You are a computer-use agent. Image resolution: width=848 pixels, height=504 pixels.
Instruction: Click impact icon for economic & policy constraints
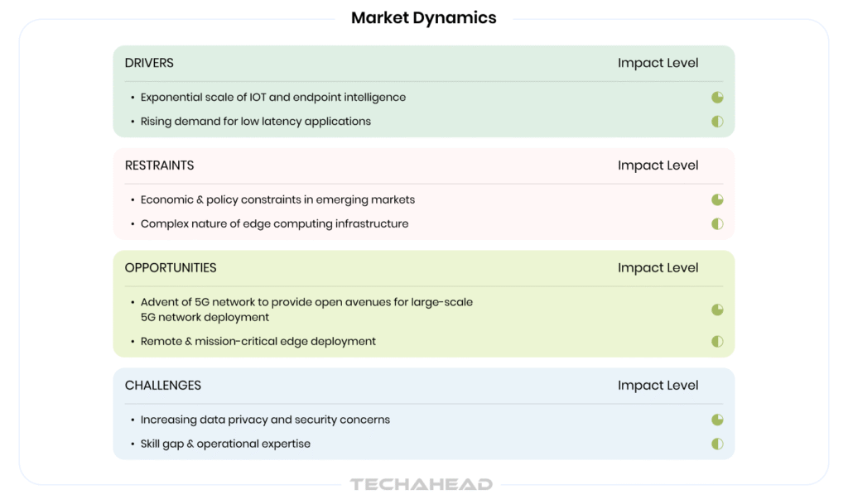point(717,200)
